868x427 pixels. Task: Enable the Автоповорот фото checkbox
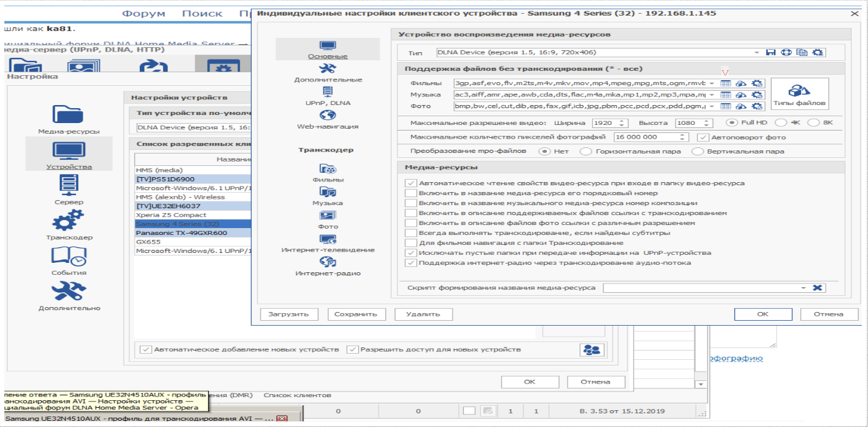[x=703, y=137]
